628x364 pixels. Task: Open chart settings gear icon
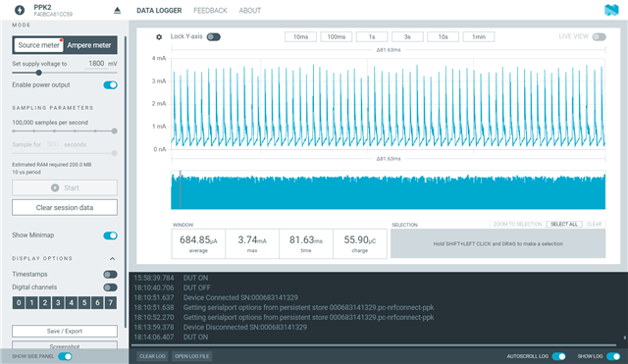(159, 37)
